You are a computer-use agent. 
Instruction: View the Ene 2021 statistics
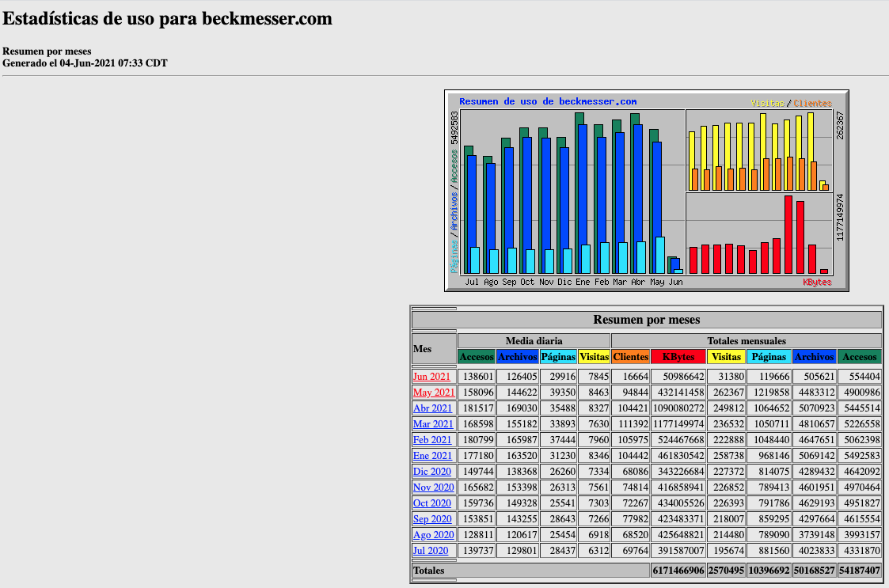coord(432,456)
